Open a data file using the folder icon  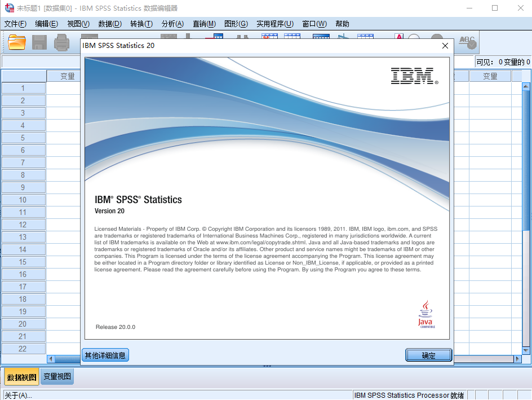(16, 41)
